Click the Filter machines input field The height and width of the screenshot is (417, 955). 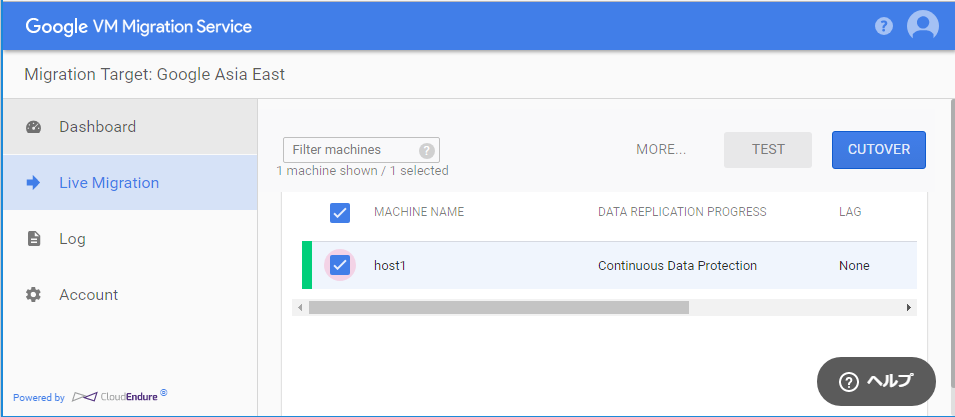[x=361, y=150]
